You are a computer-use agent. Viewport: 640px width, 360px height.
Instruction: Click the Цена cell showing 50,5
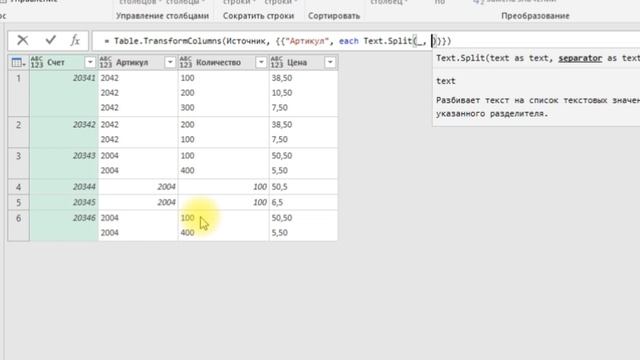[303, 187]
